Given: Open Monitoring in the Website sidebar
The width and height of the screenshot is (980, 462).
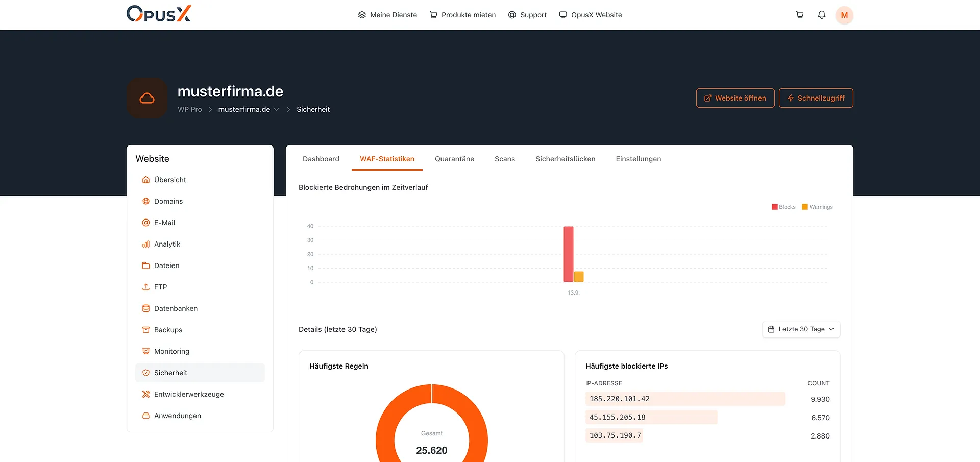Looking at the screenshot, I should [x=200, y=351].
